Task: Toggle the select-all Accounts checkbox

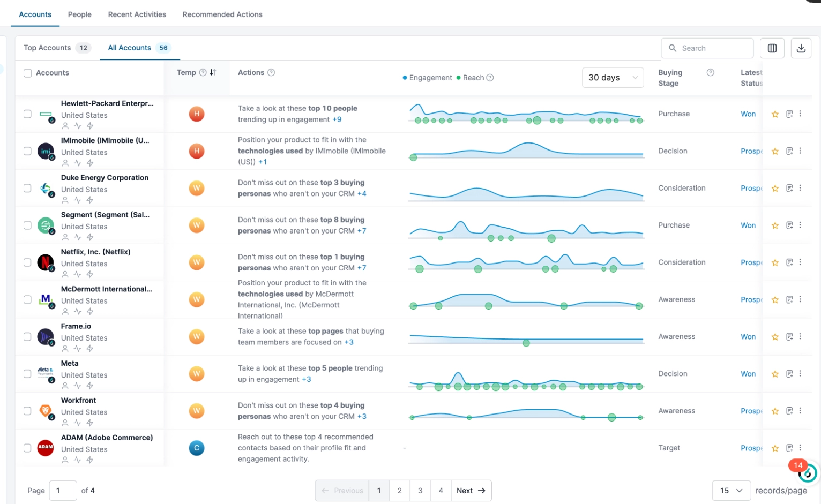Action: tap(28, 73)
